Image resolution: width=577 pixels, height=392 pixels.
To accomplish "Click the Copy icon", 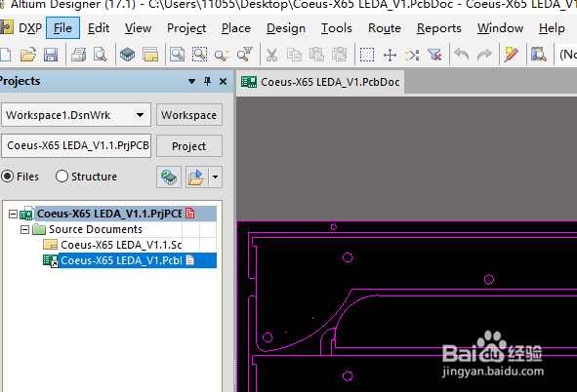I will 294,55.
